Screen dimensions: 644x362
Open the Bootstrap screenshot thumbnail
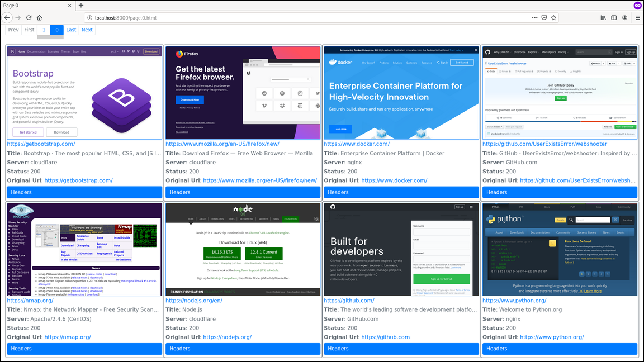point(84,93)
